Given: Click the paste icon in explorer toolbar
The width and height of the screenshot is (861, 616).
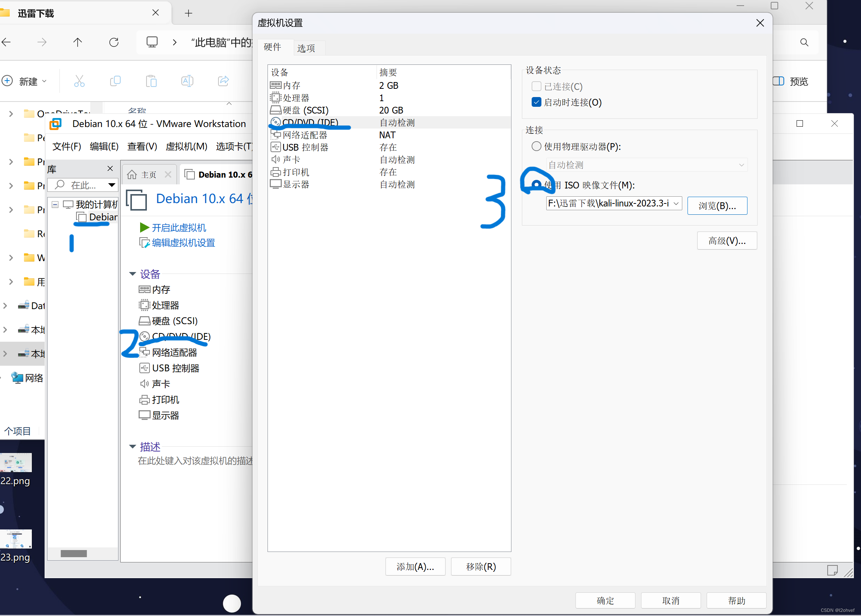Looking at the screenshot, I should pyautogui.click(x=151, y=81).
